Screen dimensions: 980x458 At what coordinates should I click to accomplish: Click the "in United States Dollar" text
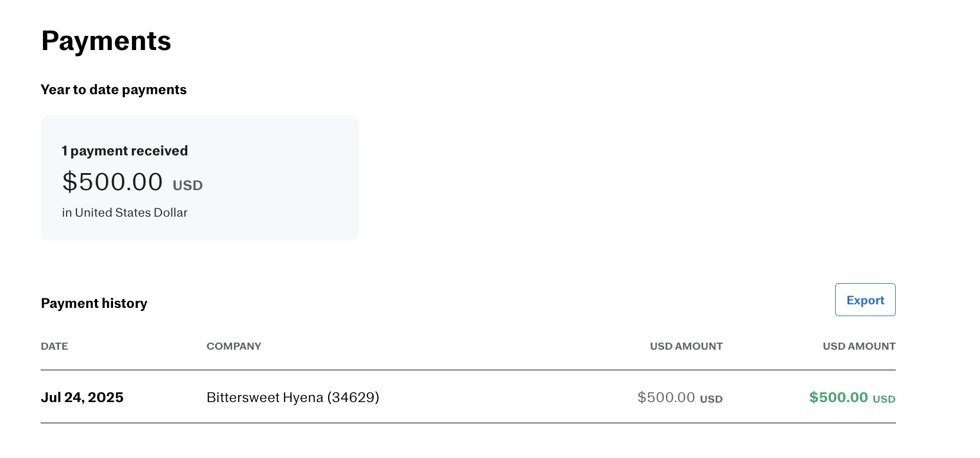tap(125, 213)
